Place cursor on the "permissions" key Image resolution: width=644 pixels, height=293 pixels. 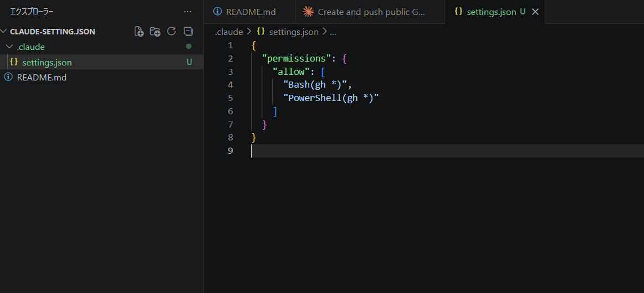[297, 58]
